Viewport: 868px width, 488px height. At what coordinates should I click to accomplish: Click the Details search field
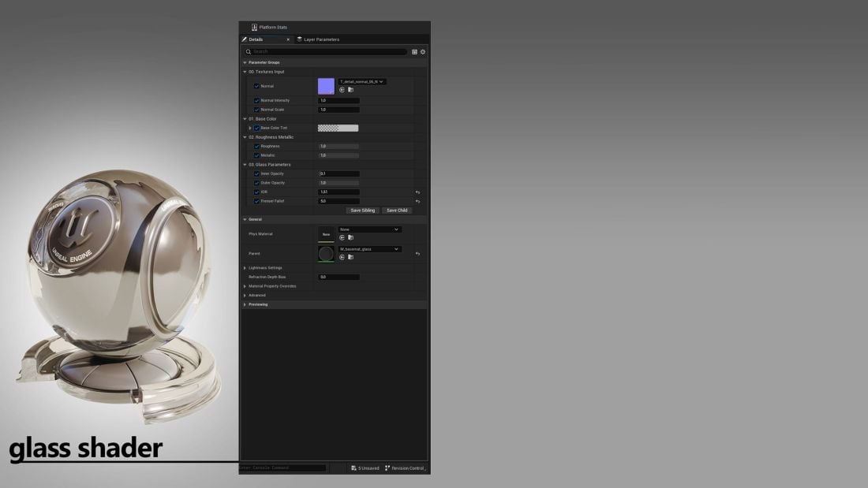pyautogui.click(x=325, y=51)
